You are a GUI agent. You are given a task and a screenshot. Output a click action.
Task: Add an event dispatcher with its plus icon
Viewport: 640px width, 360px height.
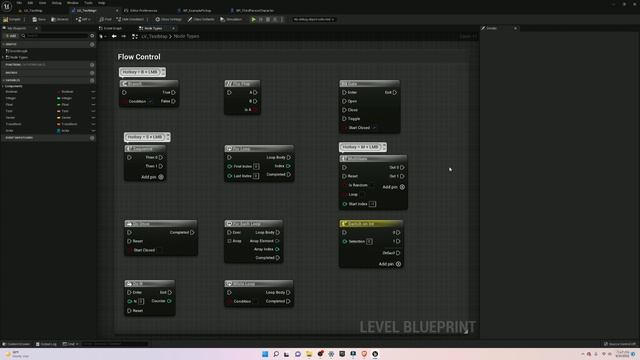pyautogui.click(x=92, y=138)
